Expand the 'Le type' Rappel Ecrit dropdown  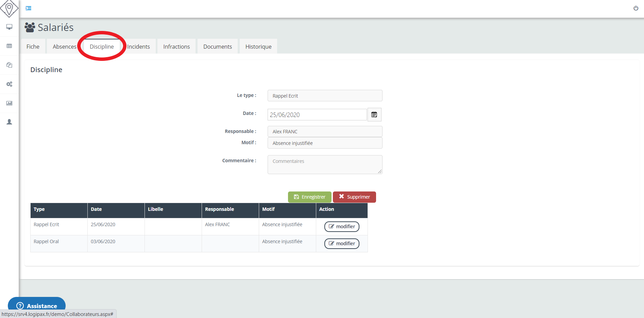(325, 96)
